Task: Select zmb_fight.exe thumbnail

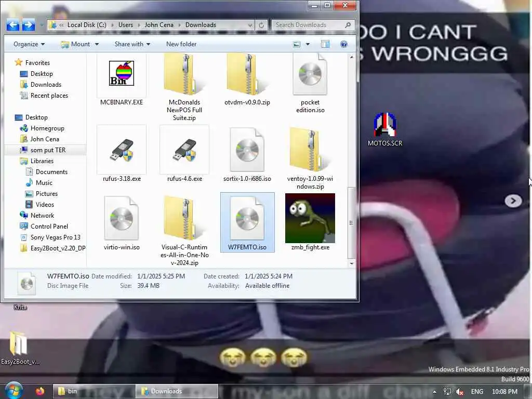Action: coord(310,218)
